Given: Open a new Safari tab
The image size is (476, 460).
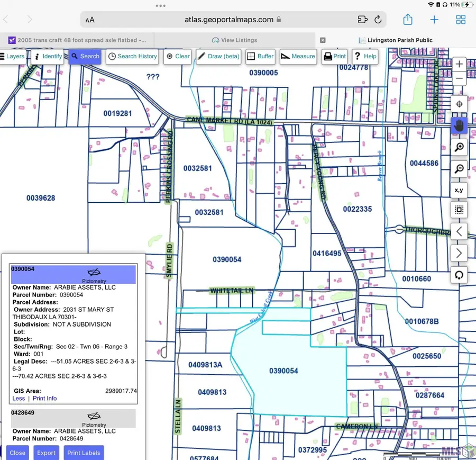Looking at the screenshot, I should click(x=434, y=20).
